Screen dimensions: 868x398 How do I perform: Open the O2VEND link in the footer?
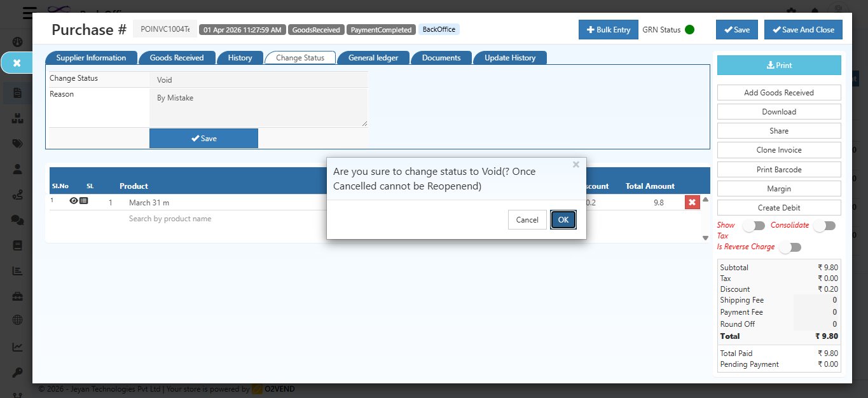279,388
